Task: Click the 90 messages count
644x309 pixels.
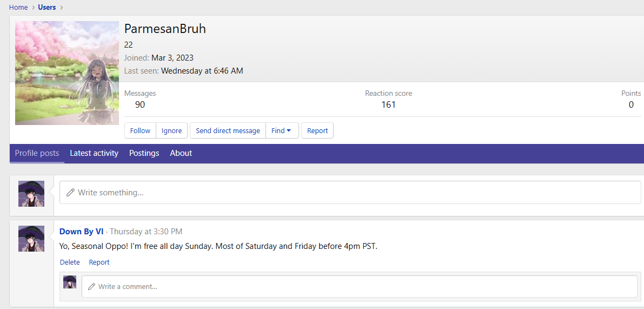Action: click(x=140, y=104)
